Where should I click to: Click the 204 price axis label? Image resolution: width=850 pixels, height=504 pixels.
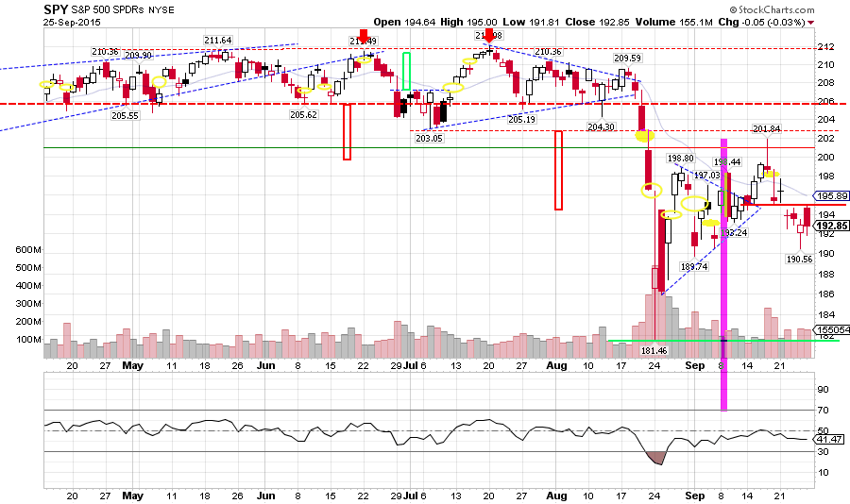coord(826,119)
